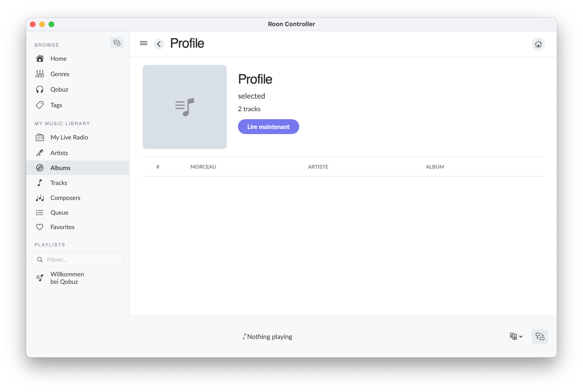Viewport: 583px width, 392px height.
Task: Open My Live Radio
Action: pos(69,137)
